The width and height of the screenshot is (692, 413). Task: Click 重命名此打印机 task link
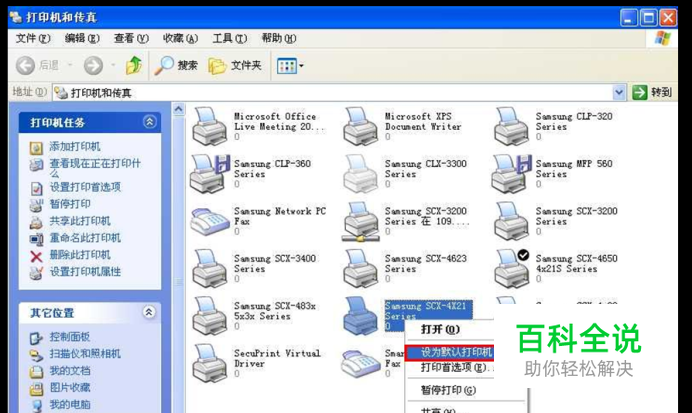[85, 238]
